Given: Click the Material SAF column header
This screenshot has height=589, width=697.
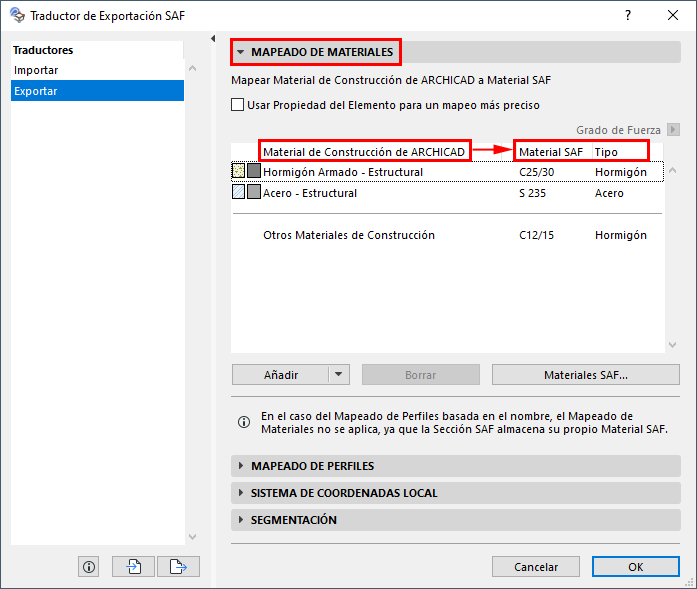Looking at the screenshot, I should tap(551, 152).
